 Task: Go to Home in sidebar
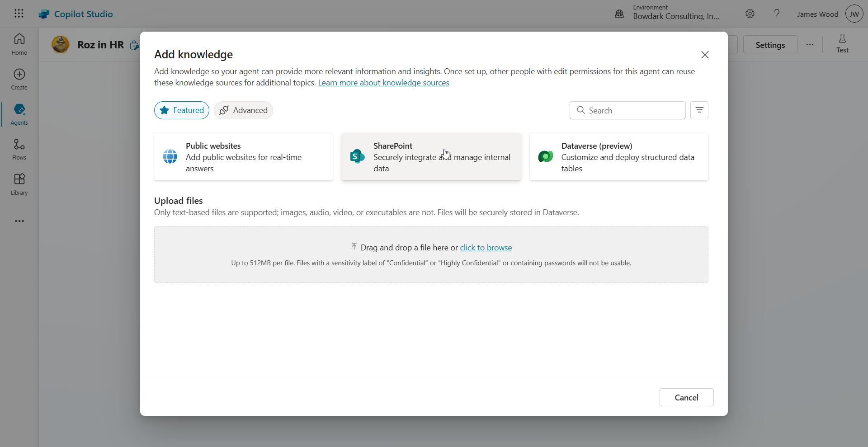pos(19,44)
